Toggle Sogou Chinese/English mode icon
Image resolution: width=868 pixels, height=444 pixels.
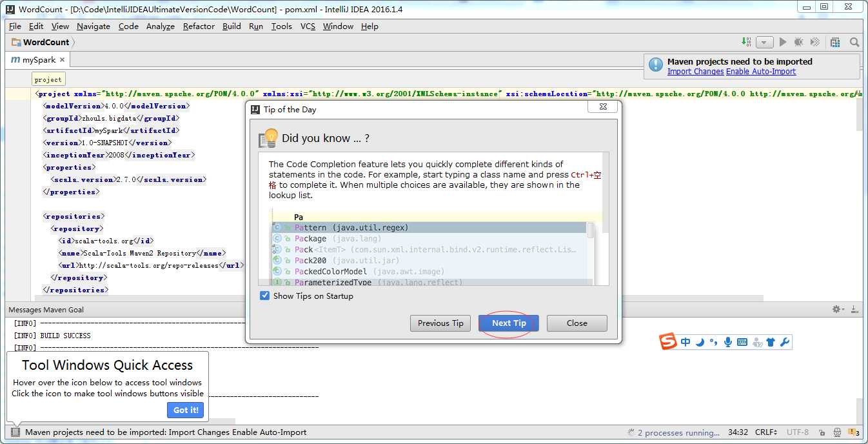686,342
